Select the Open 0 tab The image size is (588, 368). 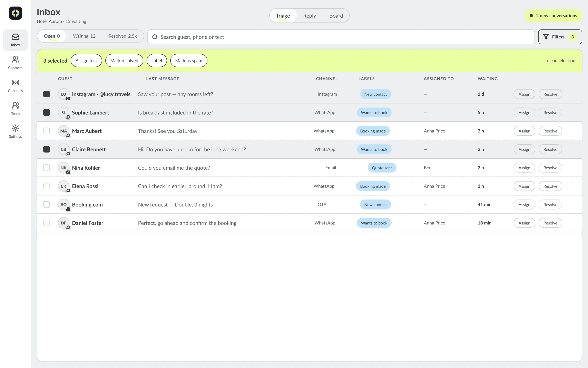tap(52, 36)
